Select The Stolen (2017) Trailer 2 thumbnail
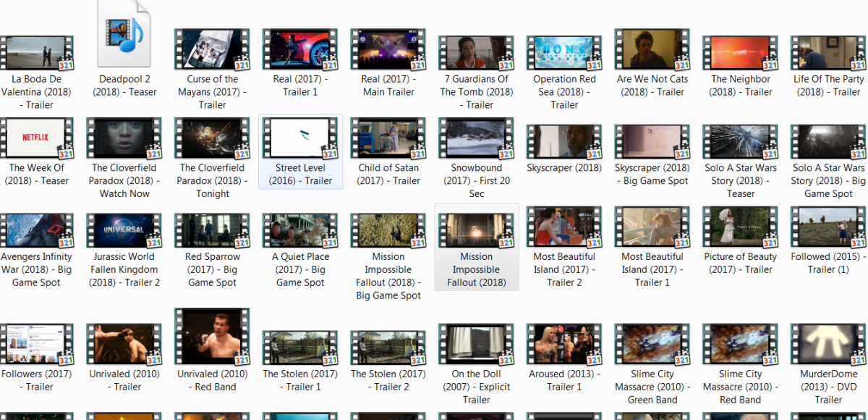The width and height of the screenshot is (868, 420). pyautogui.click(x=389, y=348)
